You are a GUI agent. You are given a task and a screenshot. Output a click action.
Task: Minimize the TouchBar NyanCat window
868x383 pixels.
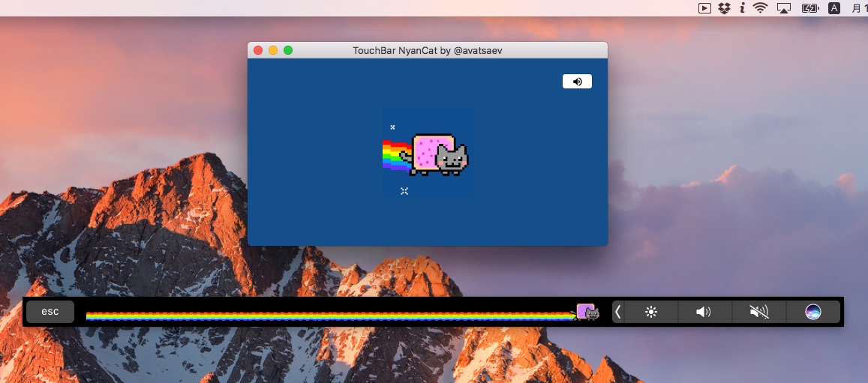(x=273, y=50)
